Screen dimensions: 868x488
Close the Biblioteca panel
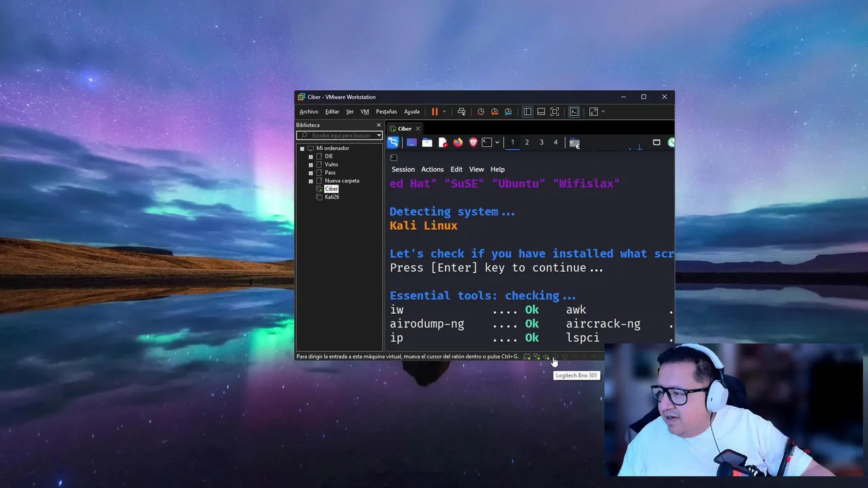(379, 125)
